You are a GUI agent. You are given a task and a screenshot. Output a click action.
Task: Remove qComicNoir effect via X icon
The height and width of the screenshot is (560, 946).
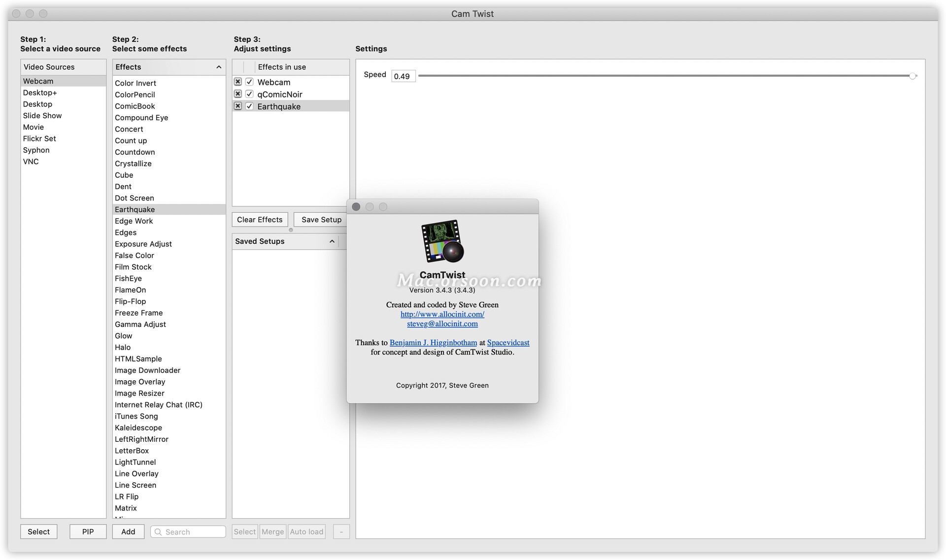click(x=238, y=94)
